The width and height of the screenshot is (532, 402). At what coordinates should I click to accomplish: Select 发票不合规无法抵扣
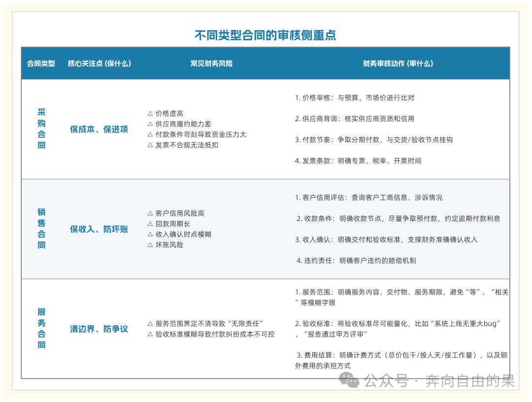tap(183, 145)
